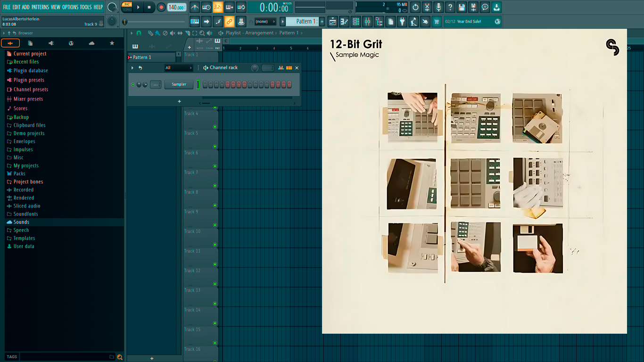Open the PATTERNS menu
This screenshot has height=362, width=644.
40,7
